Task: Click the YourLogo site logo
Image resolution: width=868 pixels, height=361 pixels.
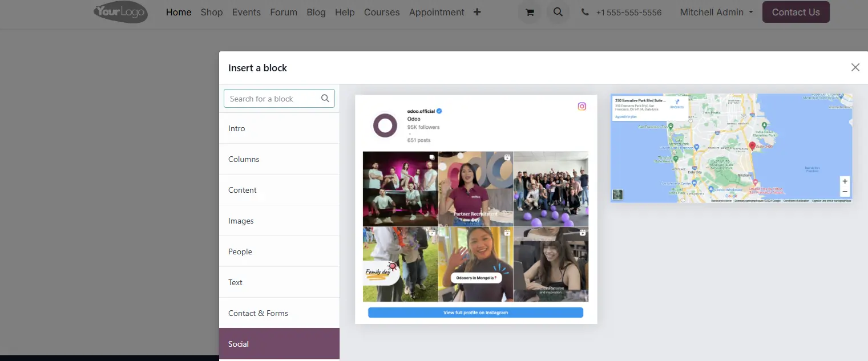Action: point(120,12)
